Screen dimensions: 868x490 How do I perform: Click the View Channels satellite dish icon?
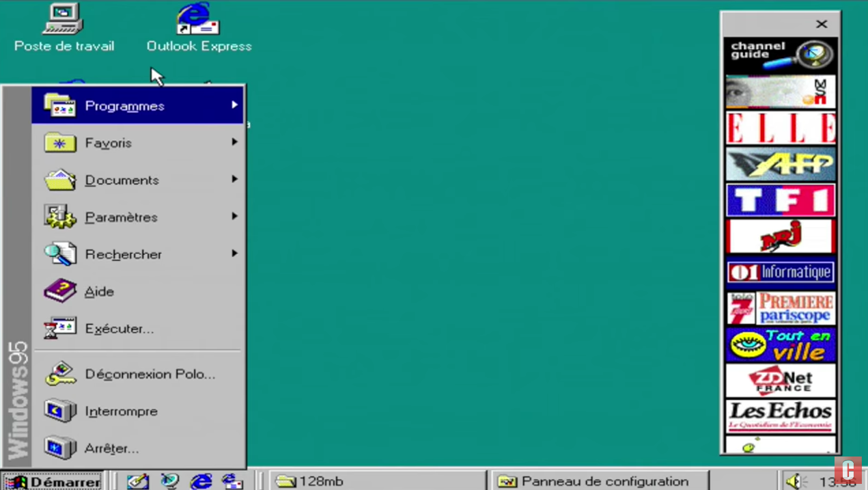(169, 481)
